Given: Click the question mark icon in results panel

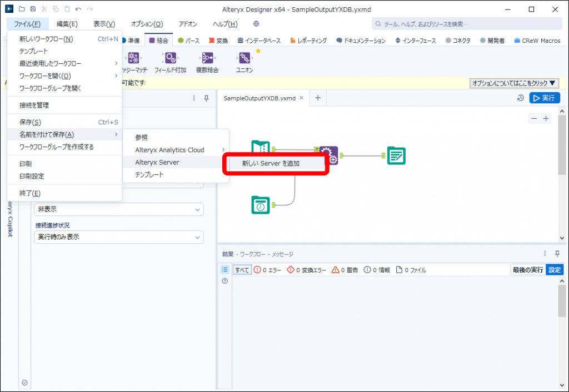Looking at the screenshot, I should click(x=225, y=281).
